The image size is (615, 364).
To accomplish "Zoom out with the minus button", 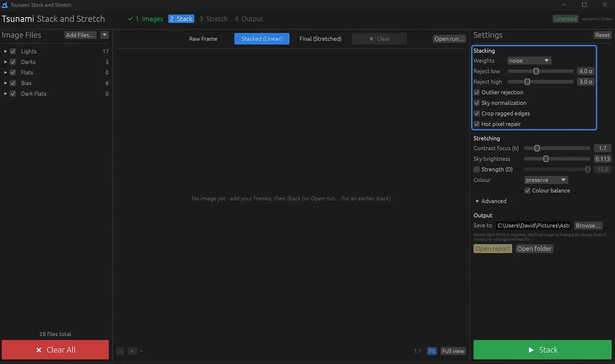I will coord(120,351).
